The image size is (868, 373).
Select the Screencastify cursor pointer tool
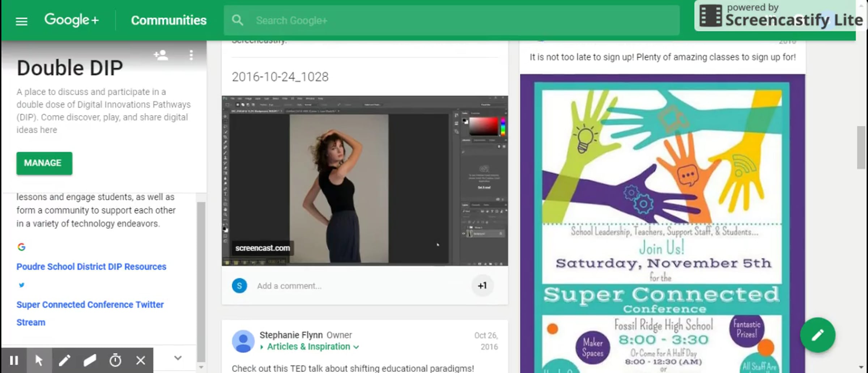click(39, 360)
